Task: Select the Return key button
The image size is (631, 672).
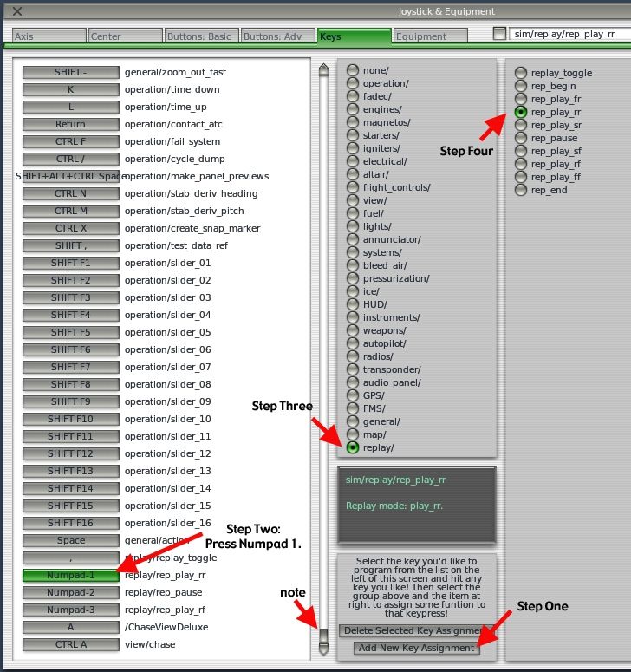Action: (71, 124)
